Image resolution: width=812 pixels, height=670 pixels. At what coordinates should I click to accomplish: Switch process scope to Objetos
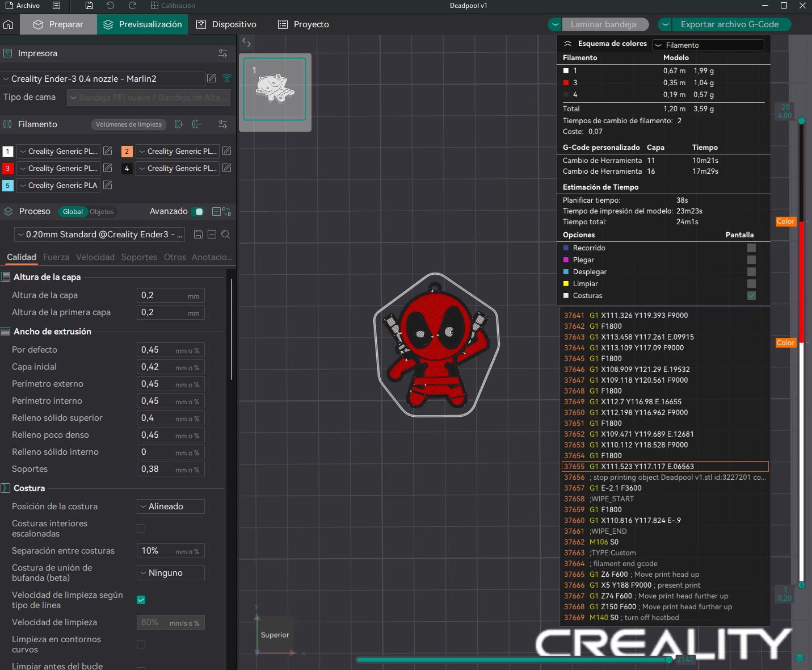[102, 212]
